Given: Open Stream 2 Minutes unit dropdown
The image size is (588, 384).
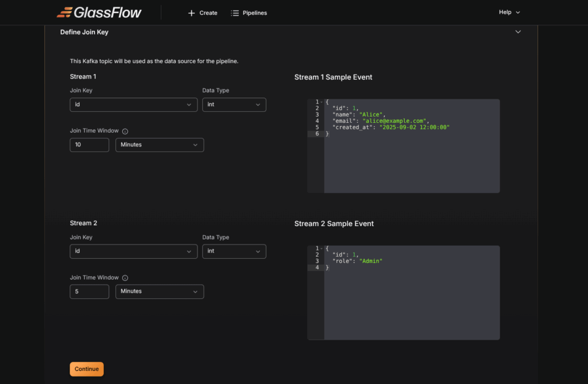Looking at the screenshot, I should point(159,292).
